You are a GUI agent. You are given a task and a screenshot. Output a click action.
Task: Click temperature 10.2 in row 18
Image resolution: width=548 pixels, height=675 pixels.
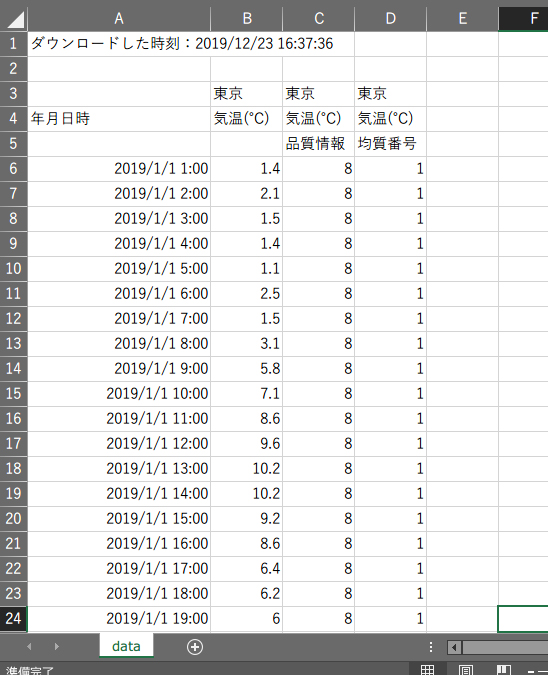pos(247,468)
